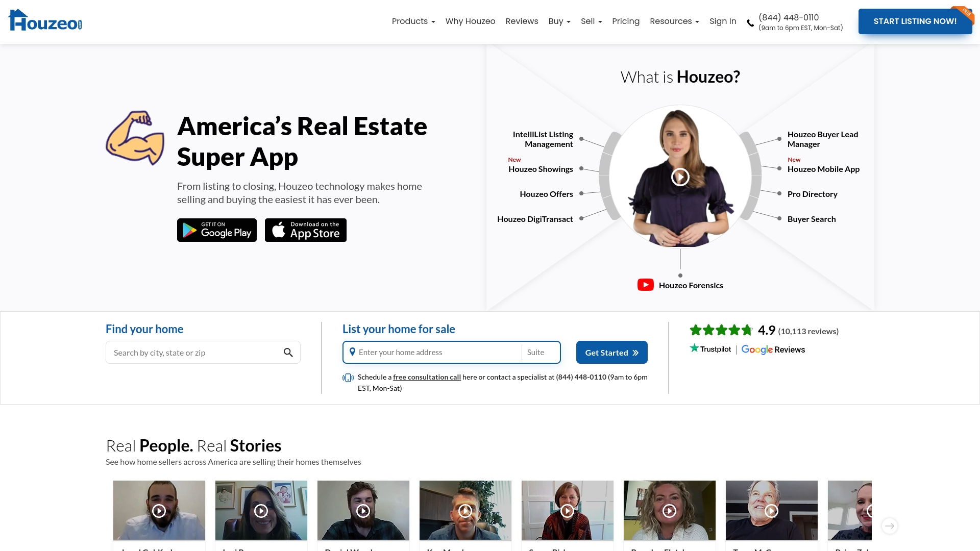Select Houzeo Mobile App feature
This screenshot has width=980, height=551.
point(823,169)
